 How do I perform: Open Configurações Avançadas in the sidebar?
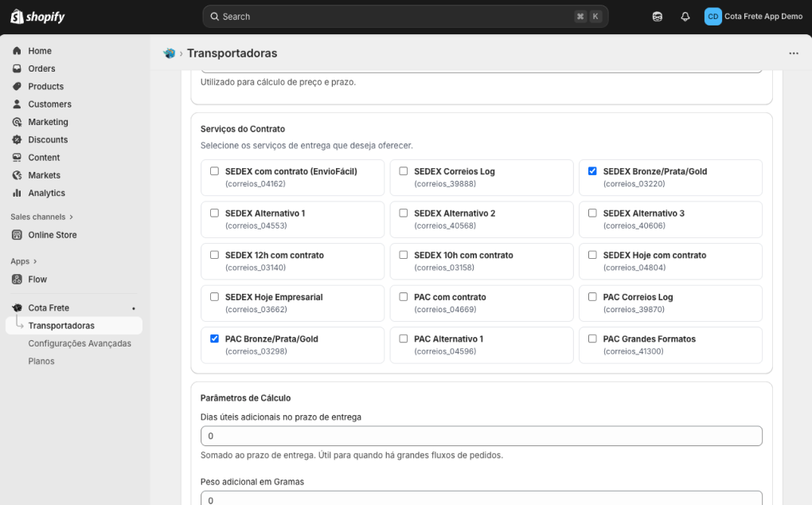(x=80, y=343)
